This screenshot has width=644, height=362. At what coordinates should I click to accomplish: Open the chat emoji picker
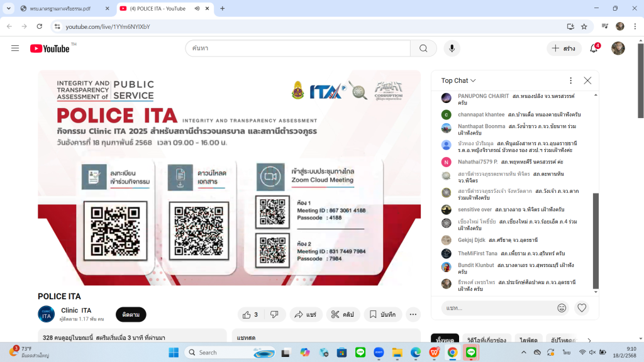(x=562, y=308)
